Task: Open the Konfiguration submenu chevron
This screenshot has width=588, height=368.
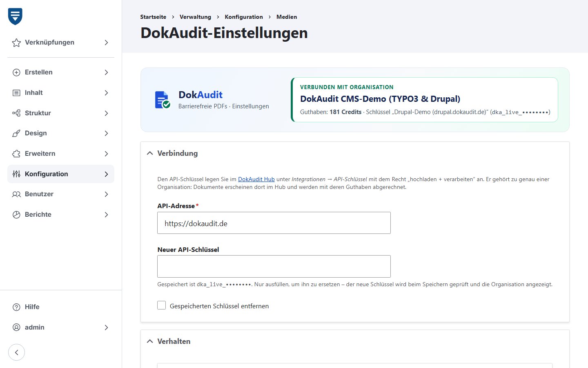Action: click(106, 174)
